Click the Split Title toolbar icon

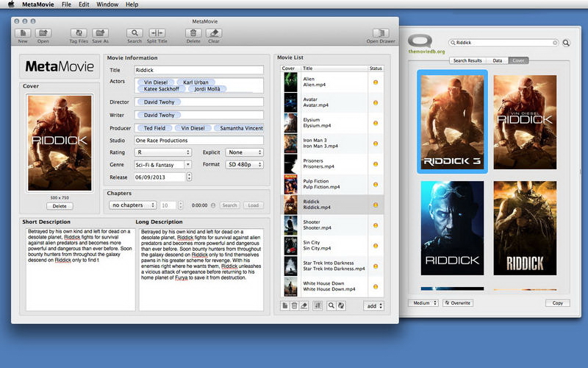point(157,33)
